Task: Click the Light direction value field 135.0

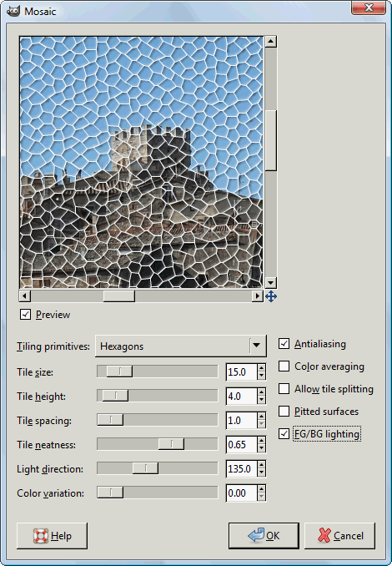Action: point(241,468)
